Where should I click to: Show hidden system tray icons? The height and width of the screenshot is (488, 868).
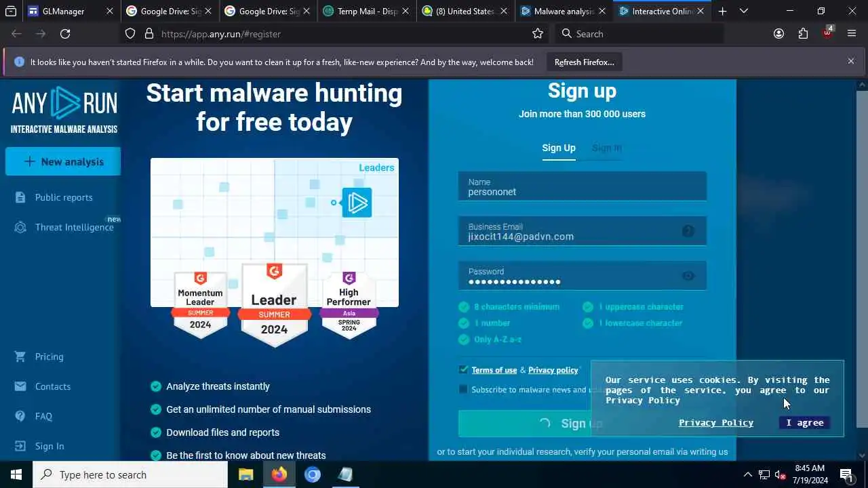[x=747, y=474]
